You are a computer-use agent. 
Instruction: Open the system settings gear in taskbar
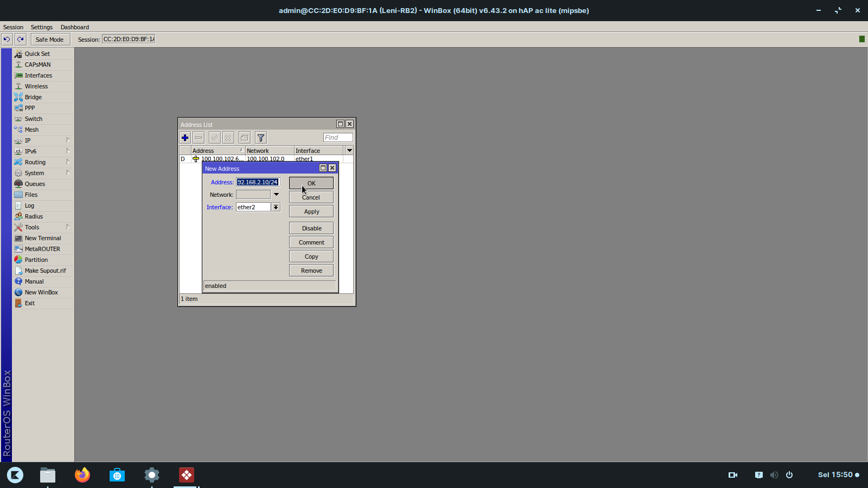152,475
